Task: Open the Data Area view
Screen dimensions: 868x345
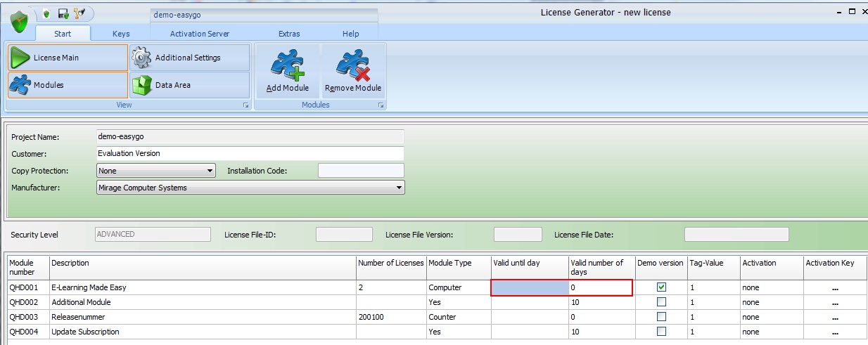Action: (189, 85)
